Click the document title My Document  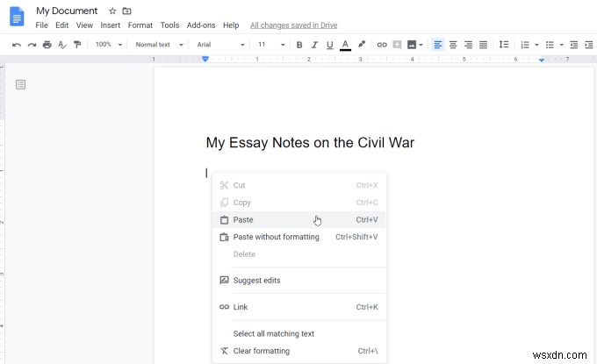(67, 11)
